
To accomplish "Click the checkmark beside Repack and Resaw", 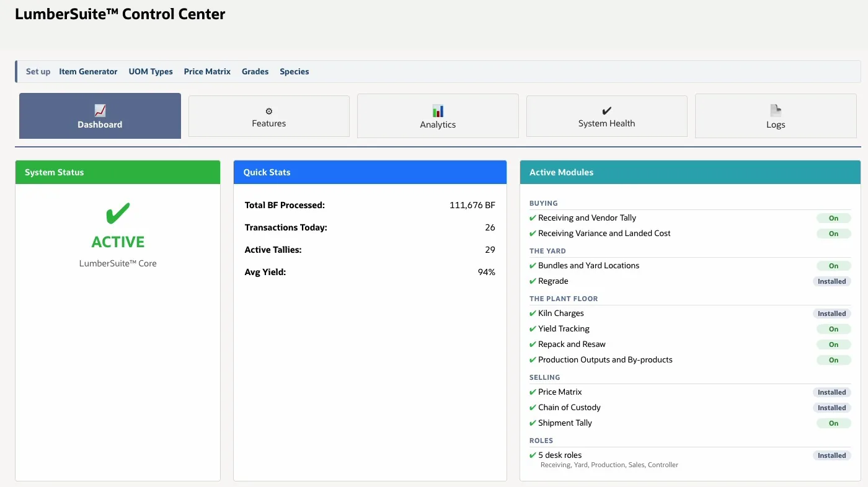I will (533, 344).
